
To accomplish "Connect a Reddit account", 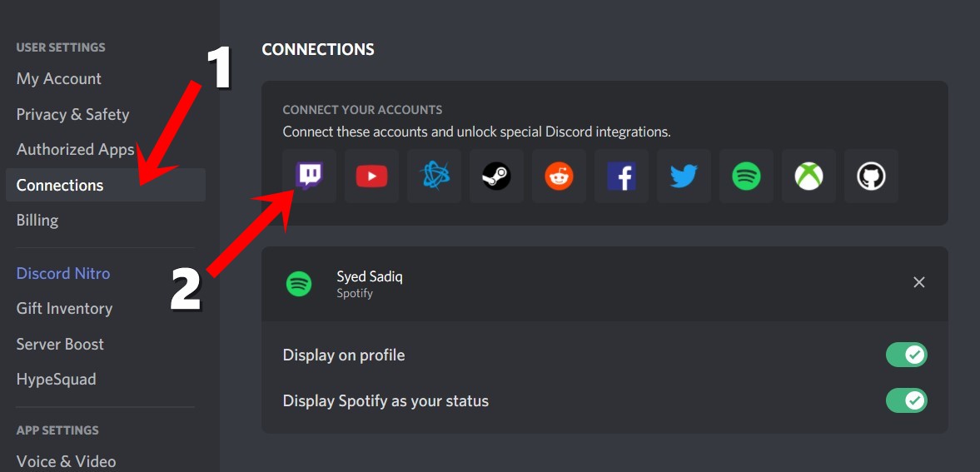I will click(559, 176).
